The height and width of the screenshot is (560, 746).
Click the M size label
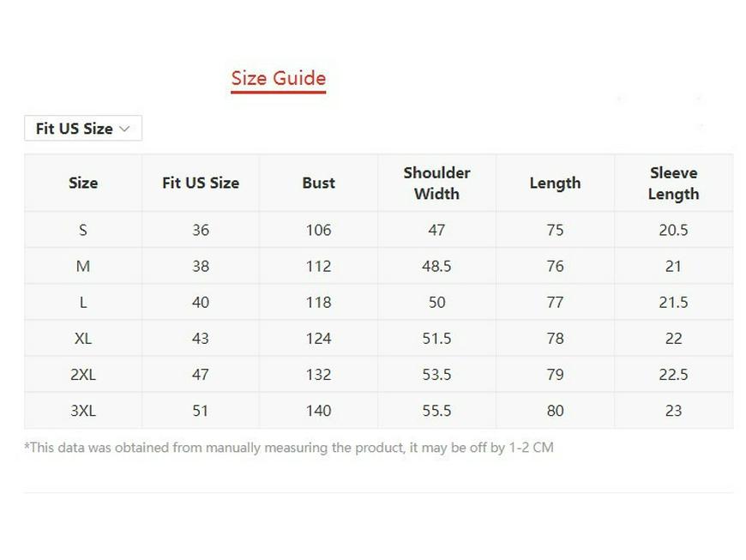click(x=83, y=266)
